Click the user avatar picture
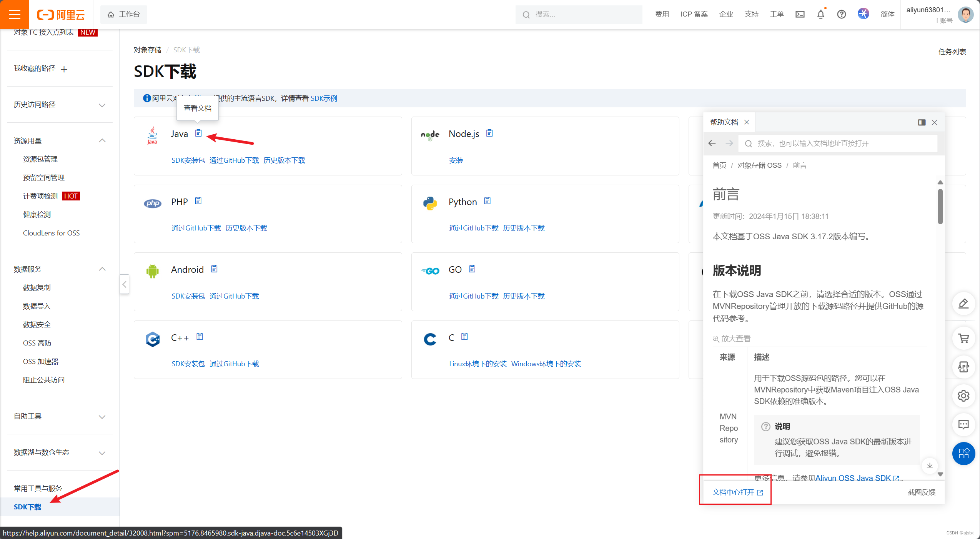 click(x=966, y=15)
